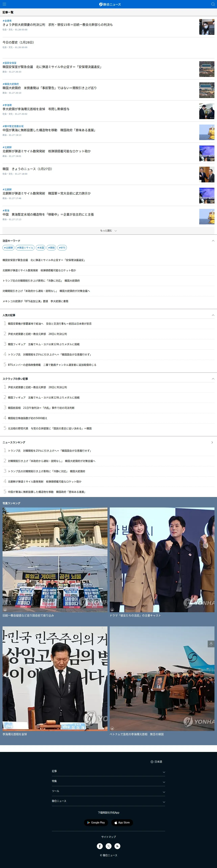Viewport: 217px width, 868px height.
Task: Open the Facebook icon in footer
Action: click(x=100, y=846)
